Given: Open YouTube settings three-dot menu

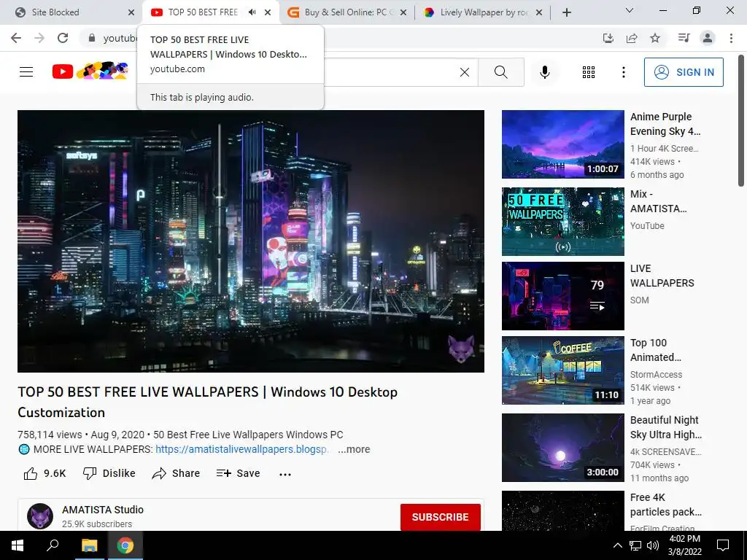Looking at the screenshot, I should point(623,72).
